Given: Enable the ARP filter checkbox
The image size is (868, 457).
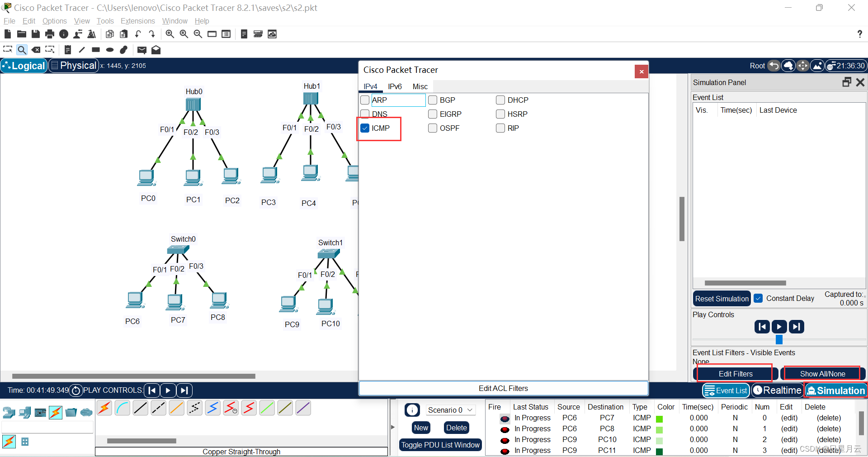Looking at the screenshot, I should pos(365,100).
